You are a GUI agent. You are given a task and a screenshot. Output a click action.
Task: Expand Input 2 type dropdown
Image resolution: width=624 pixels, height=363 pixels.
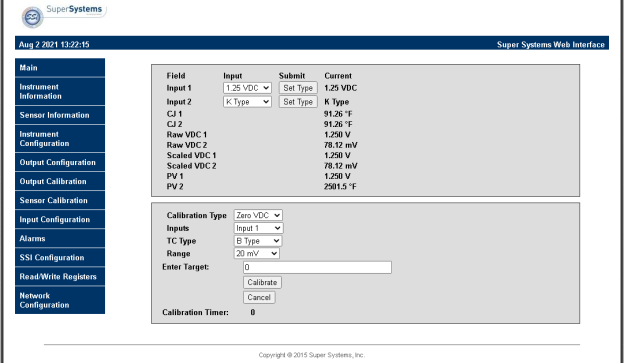pyautogui.click(x=247, y=102)
